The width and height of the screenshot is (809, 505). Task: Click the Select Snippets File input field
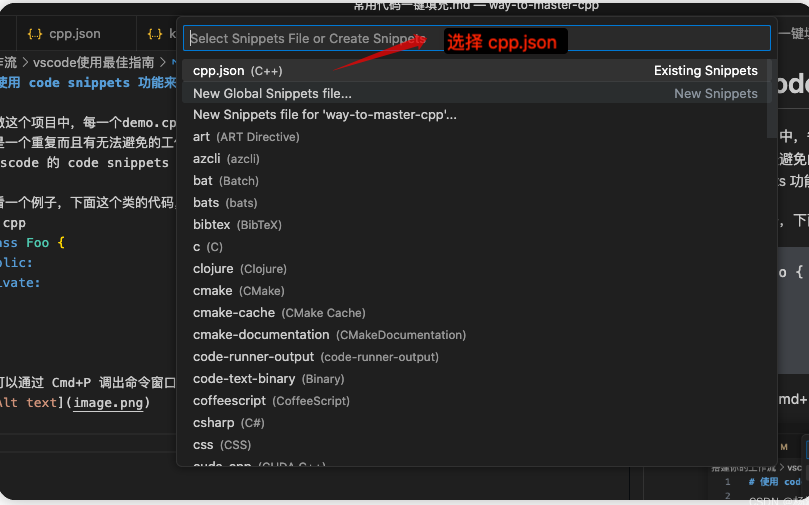pos(476,38)
